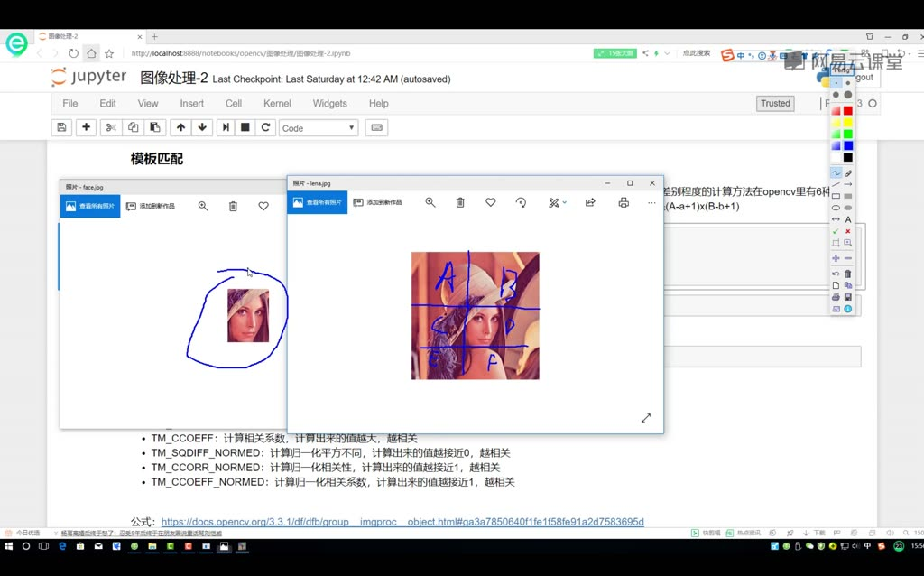The image size is (924, 576).
Task: Open a new browser tab with plus
Action: (154, 36)
